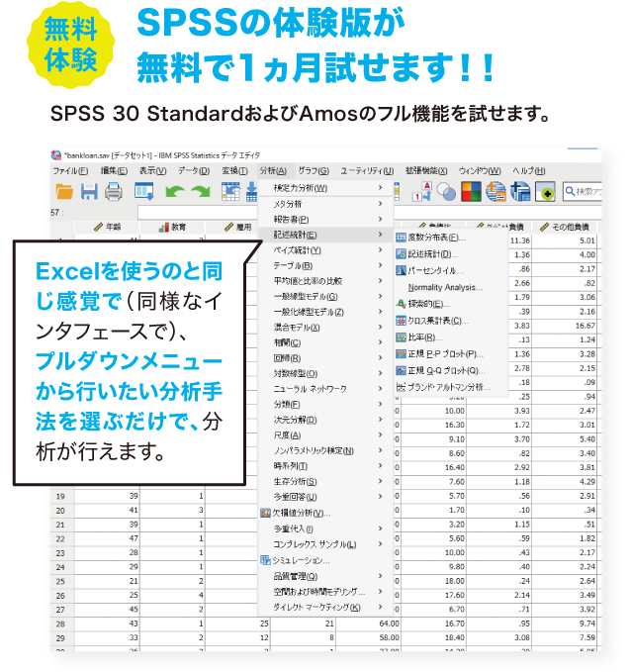Click the cell value 64.00
The height and width of the screenshot is (672, 631).
[389, 624]
